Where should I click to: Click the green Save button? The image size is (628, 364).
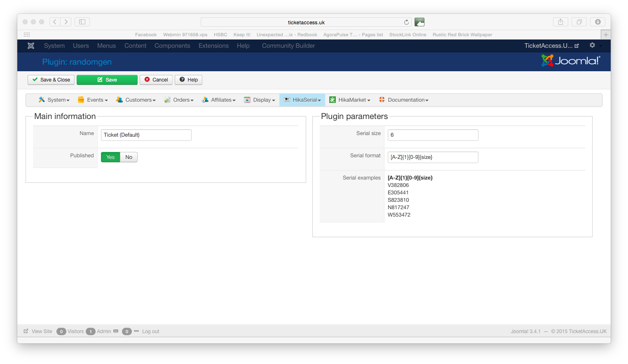(107, 80)
